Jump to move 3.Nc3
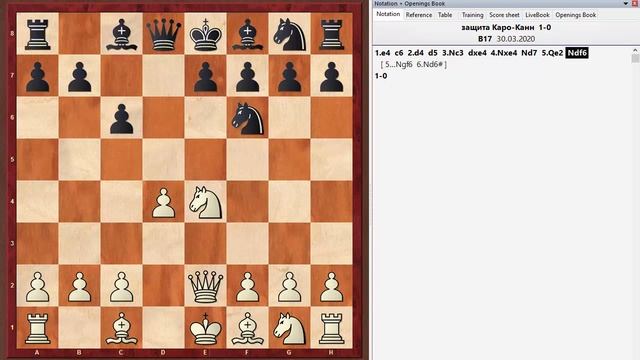 point(453,53)
